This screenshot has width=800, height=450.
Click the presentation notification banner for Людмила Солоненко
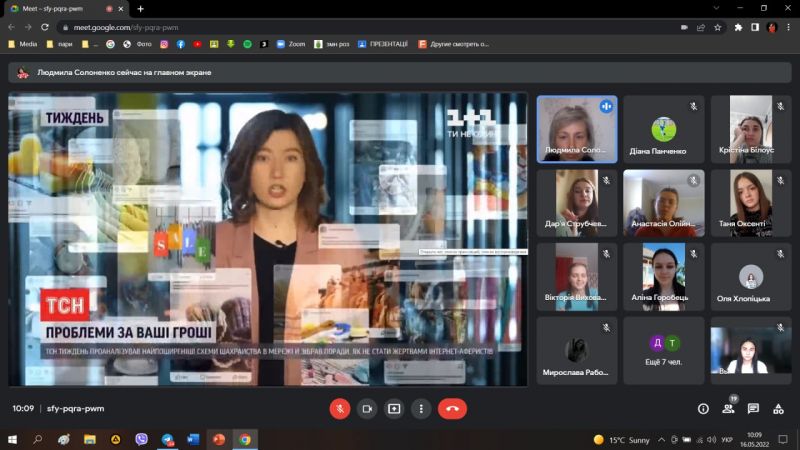[399, 72]
